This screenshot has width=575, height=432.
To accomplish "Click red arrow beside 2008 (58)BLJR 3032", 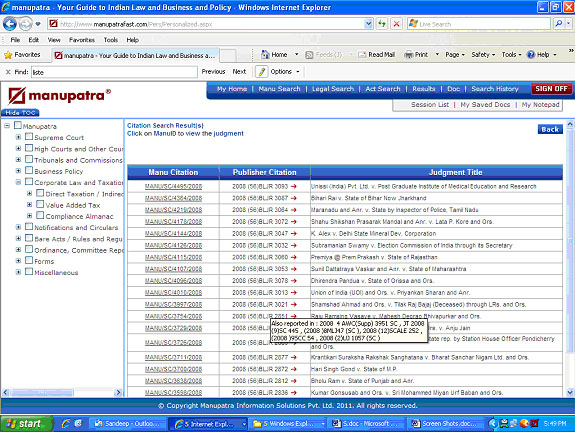I will (x=294, y=245).
